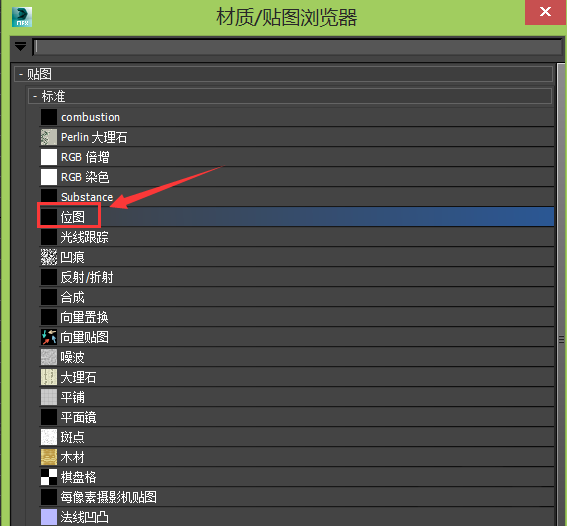
Task: Select the 位图 map entry
Action: [x=297, y=217]
